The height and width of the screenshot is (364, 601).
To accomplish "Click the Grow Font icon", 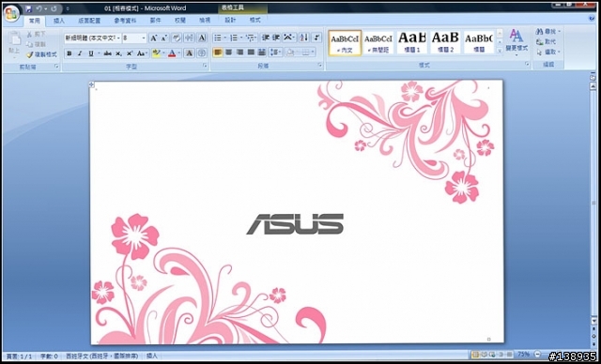I will click(x=154, y=38).
